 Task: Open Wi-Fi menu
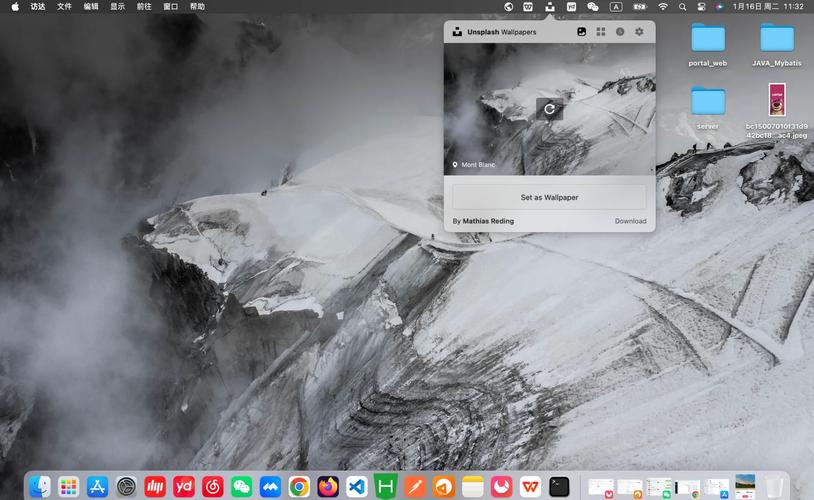(x=663, y=7)
